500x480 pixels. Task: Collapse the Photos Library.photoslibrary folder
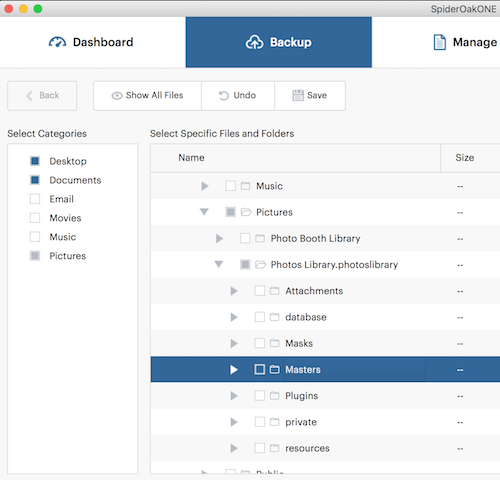(219, 264)
